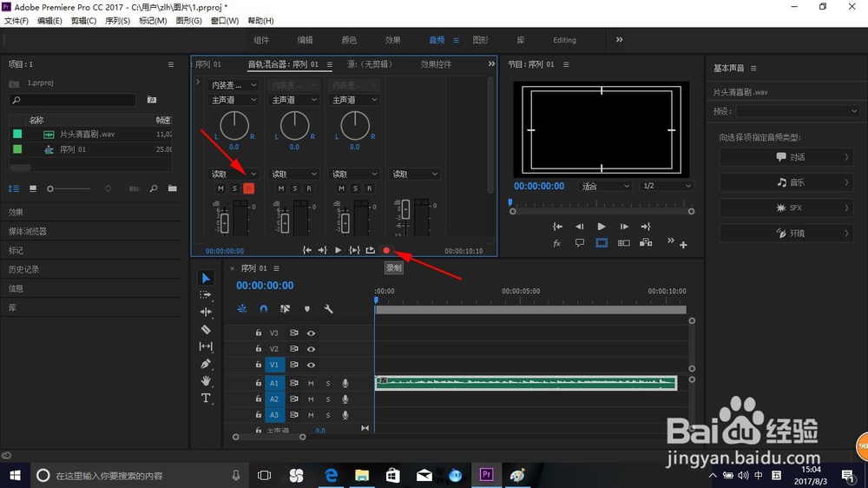
Task: Open the Program monitor button editor plus
Action: coord(684,245)
